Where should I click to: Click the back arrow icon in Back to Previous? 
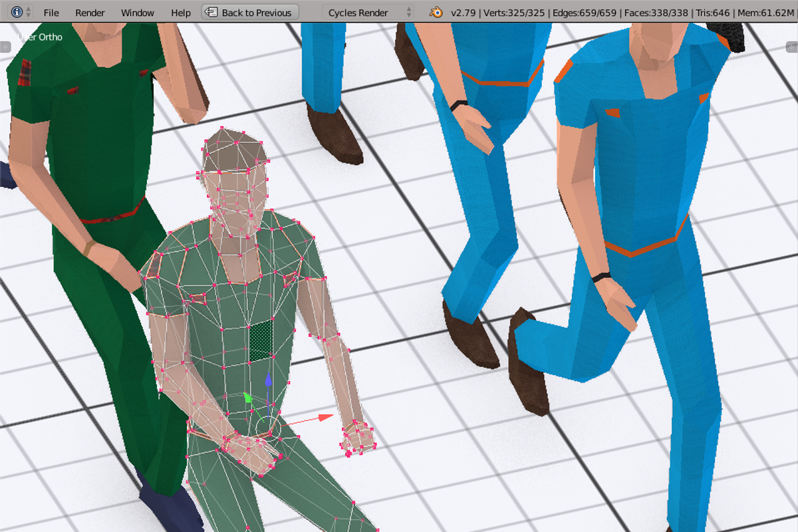211,12
